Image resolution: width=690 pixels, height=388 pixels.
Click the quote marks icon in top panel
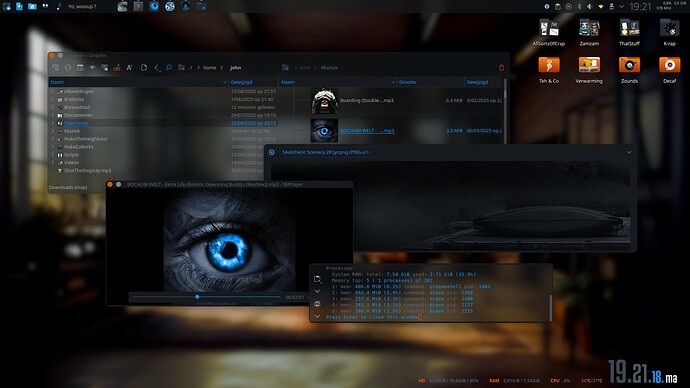(45, 6)
